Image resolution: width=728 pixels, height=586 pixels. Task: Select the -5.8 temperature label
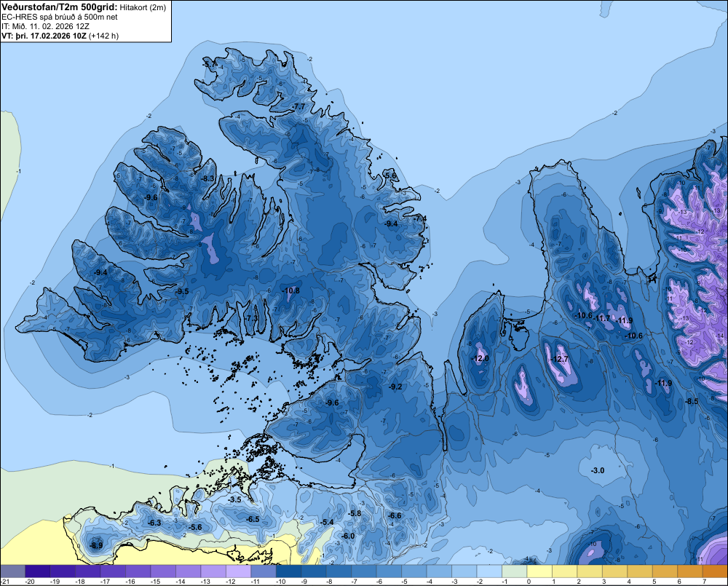click(x=355, y=513)
